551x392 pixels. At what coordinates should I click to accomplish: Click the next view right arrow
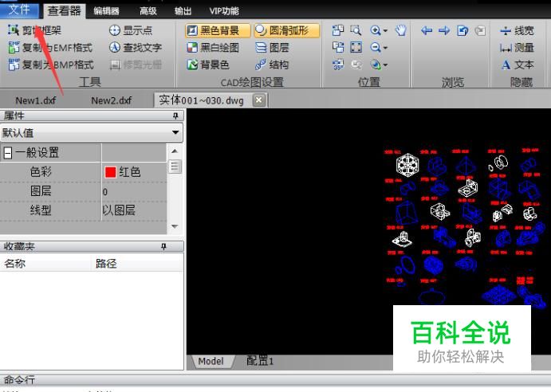pos(444,30)
